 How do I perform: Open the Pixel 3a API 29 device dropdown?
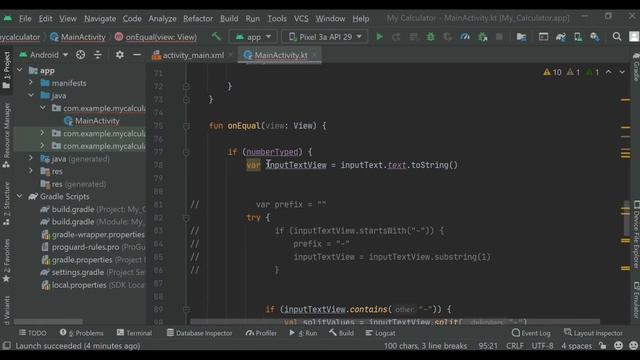coord(325,37)
